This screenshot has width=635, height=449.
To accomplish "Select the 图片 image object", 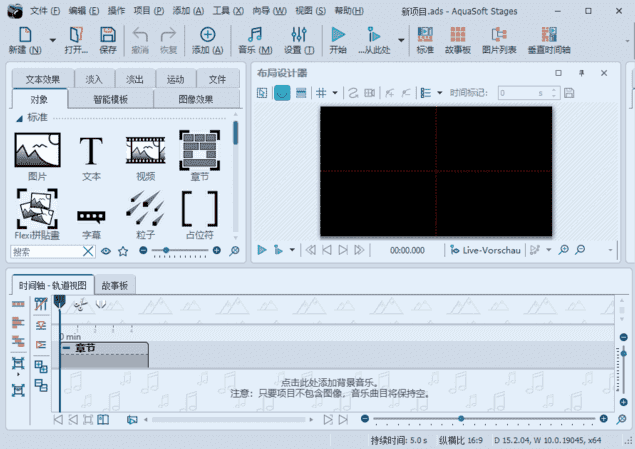I will (x=37, y=157).
